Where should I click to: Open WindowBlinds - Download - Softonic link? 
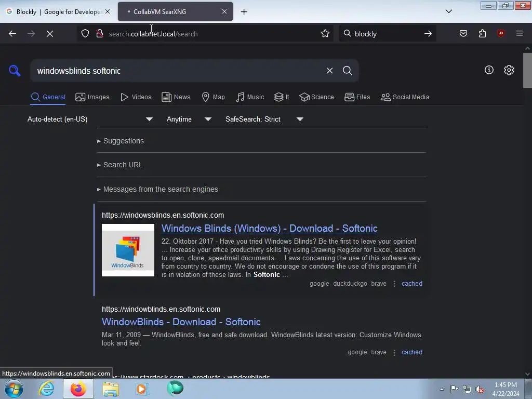[x=181, y=322]
